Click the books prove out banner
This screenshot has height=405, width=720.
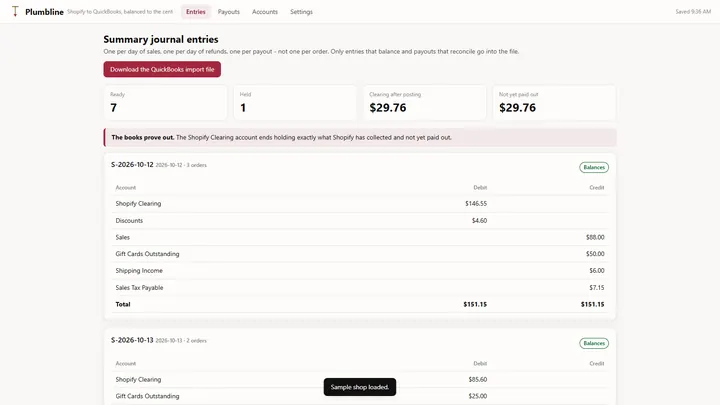[x=360, y=137]
